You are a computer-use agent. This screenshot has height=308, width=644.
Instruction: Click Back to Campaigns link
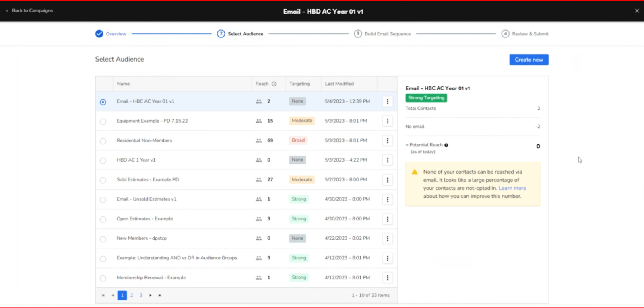click(30, 10)
